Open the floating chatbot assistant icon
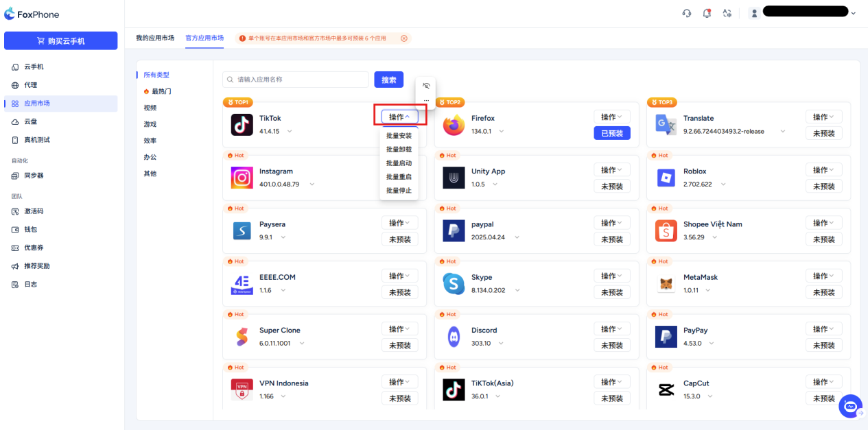Image resolution: width=868 pixels, height=430 pixels. point(850,406)
